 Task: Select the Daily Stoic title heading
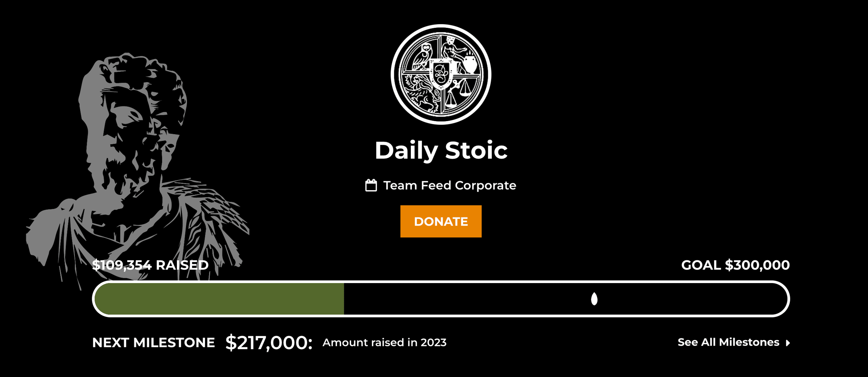tap(441, 150)
